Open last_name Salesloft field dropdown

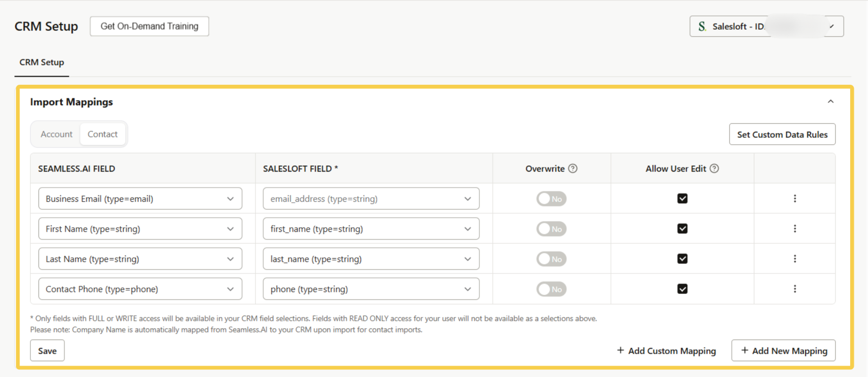click(371, 259)
